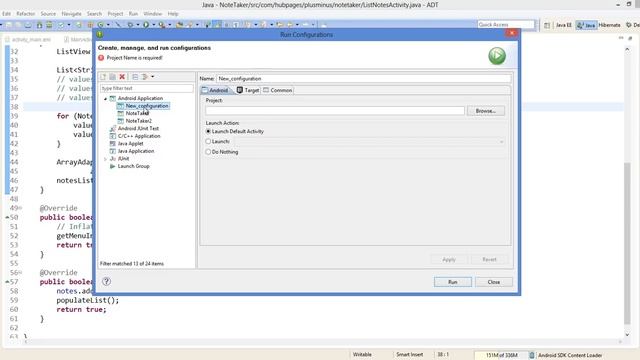Image resolution: width=640 pixels, height=360 pixels.
Task: Click the configuration Name field
Action: 363,78
